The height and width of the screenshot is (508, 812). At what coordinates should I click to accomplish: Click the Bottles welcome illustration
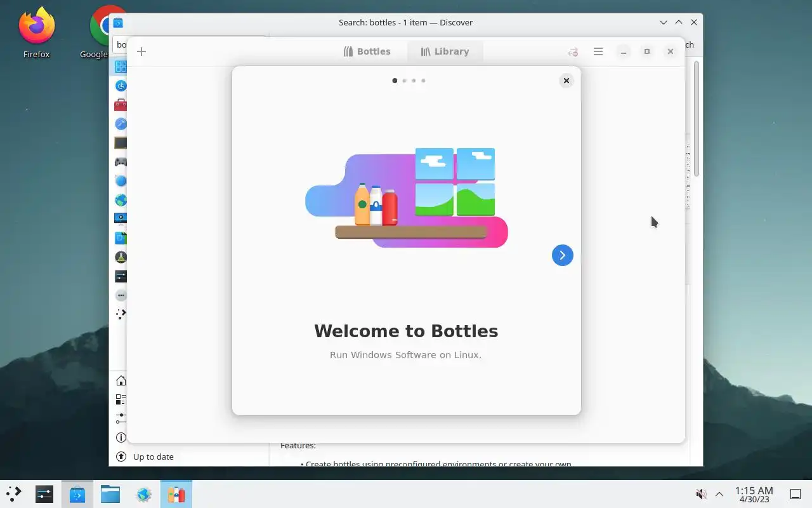coord(407,197)
